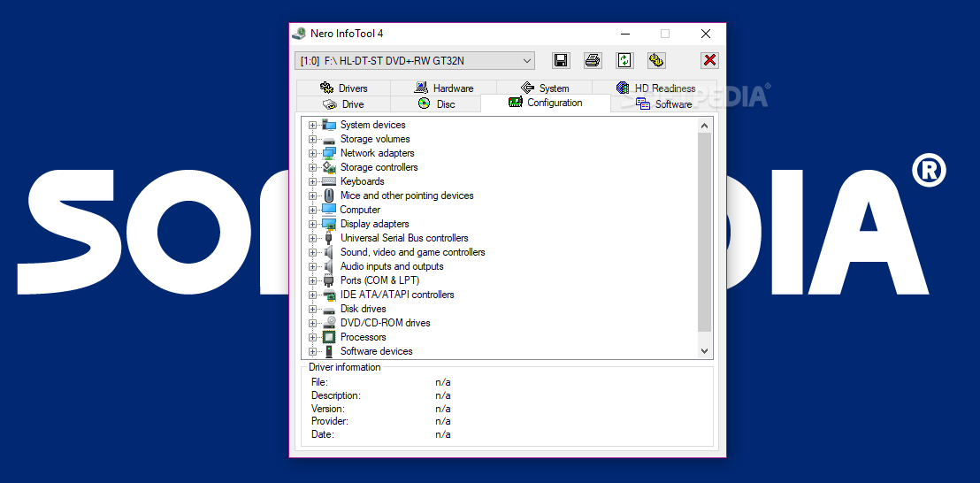Click the Ports connector icon
The image size is (980, 483).
329,280
